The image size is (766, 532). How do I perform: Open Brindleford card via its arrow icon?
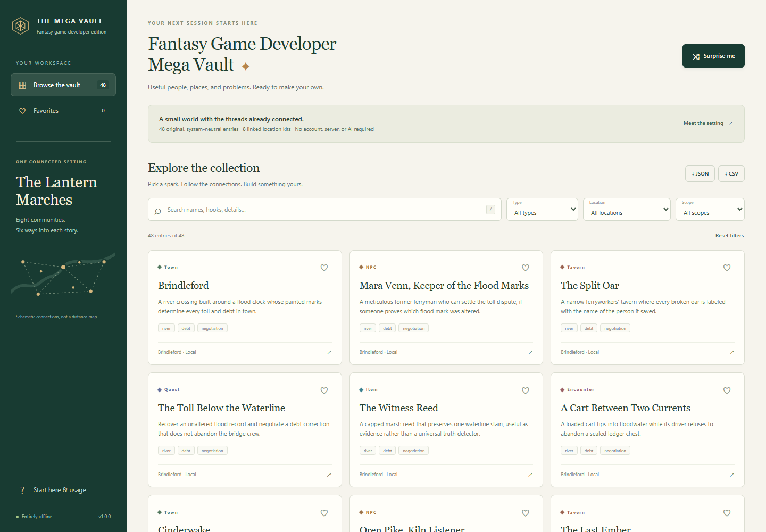tap(329, 352)
